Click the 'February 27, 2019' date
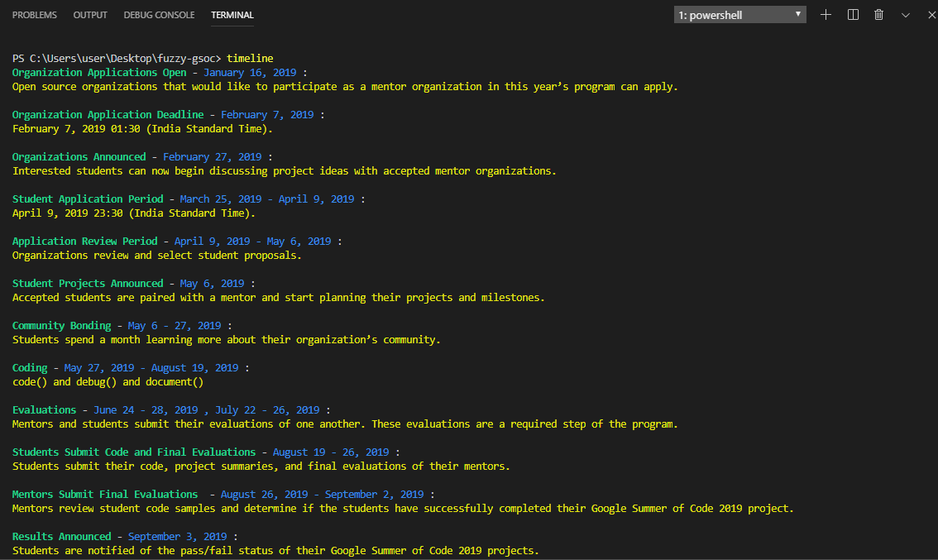The height and width of the screenshot is (560, 938). (x=213, y=157)
